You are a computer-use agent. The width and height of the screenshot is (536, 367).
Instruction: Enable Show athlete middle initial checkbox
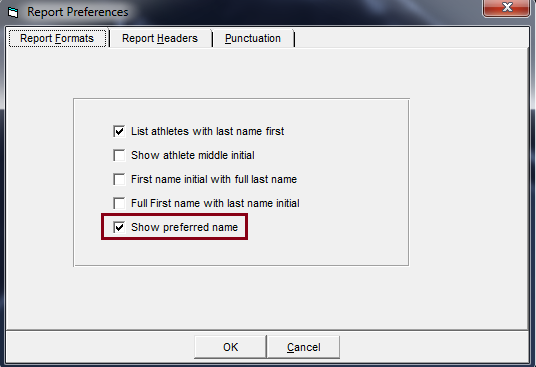(x=119, y=155)
